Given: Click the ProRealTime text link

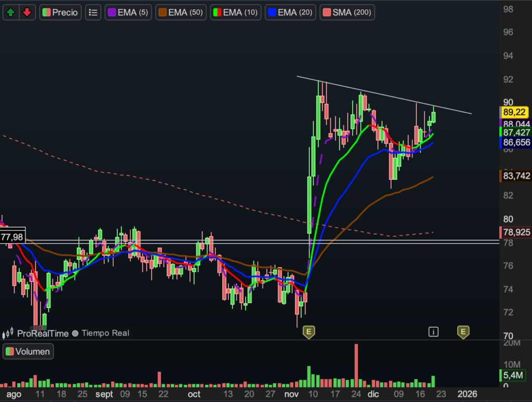Looking at the screenshot, I should click(43, 333).
